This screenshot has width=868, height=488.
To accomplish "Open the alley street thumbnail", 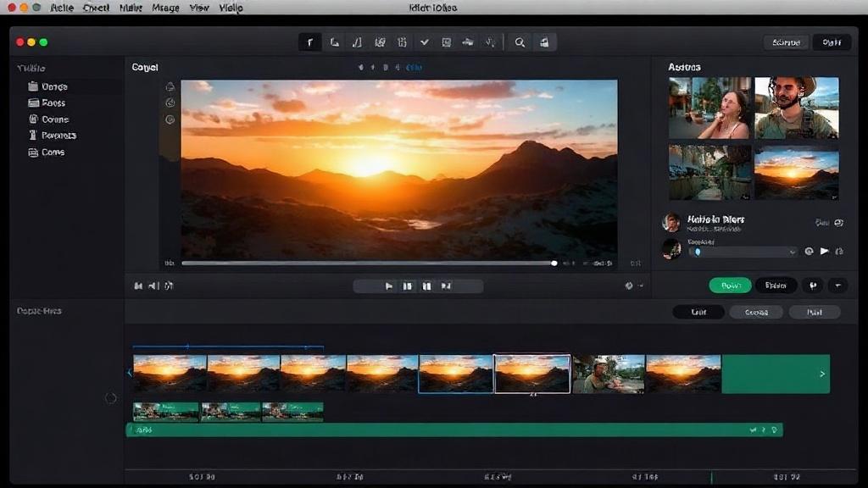I will coord(710,172).
